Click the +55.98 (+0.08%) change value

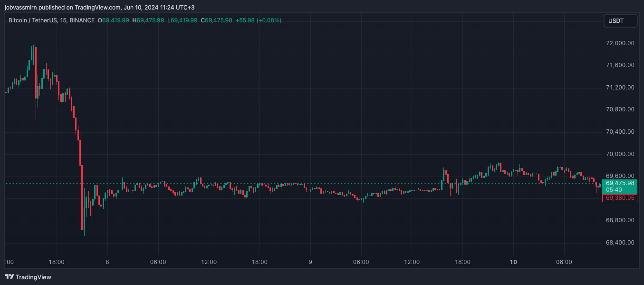pyautogui.click(x=259, y=20)
